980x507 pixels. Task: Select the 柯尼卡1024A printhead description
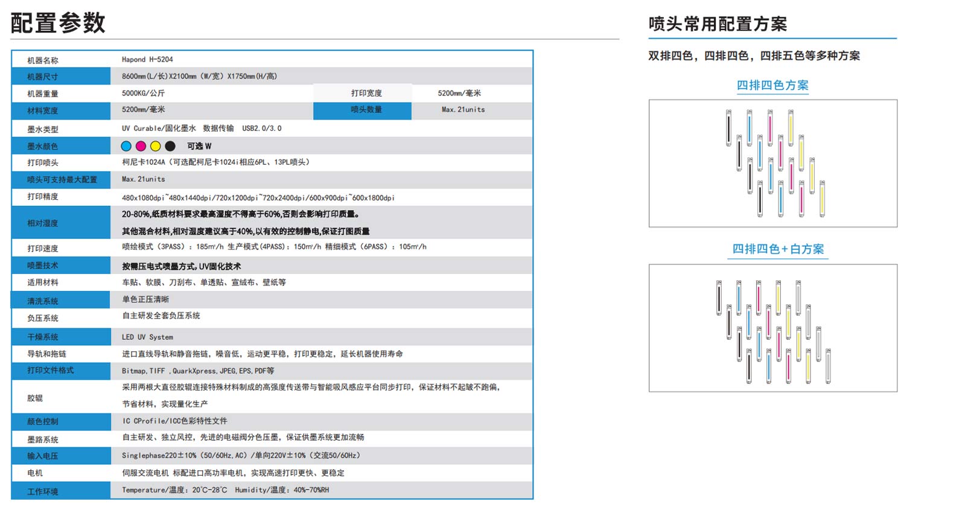coord(215,162)
